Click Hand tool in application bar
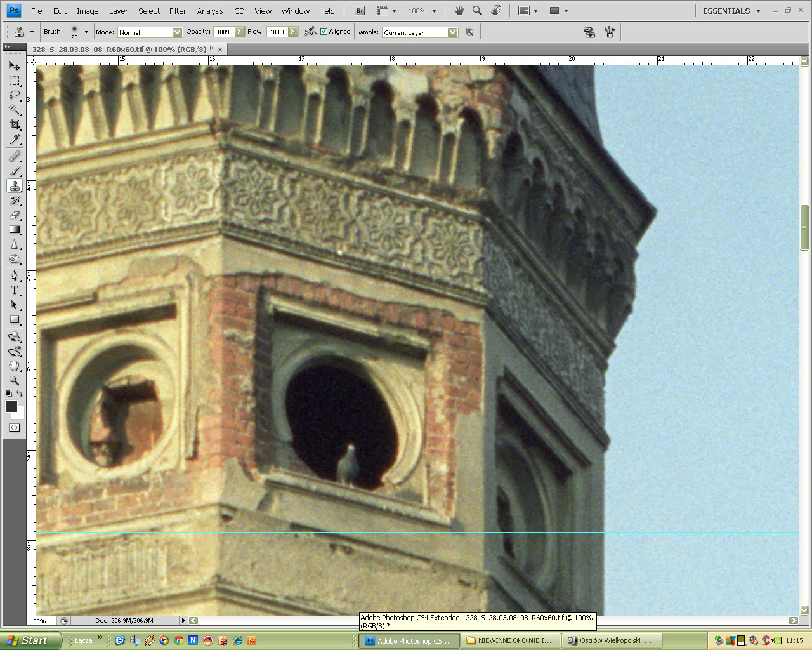 (x=459, y=11)
